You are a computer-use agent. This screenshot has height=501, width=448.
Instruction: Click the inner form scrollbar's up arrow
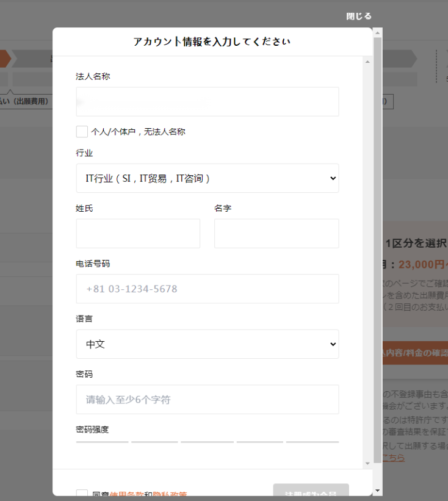tap(367, 62)
